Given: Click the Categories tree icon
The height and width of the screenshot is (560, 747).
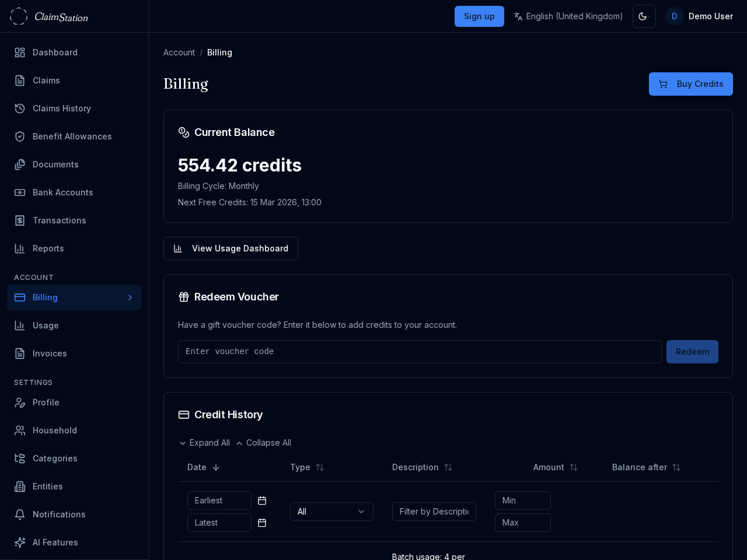Looking at the screenshot, I should click(20, 459).
